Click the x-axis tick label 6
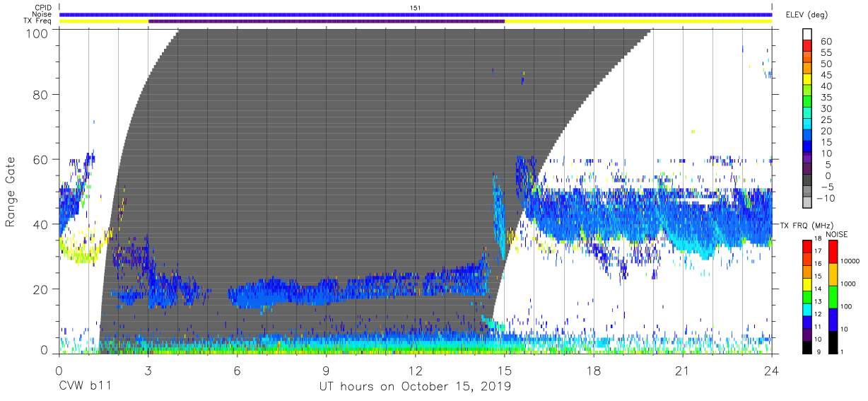The width and height of the screenshot is (868, 401). coord(237,371)
